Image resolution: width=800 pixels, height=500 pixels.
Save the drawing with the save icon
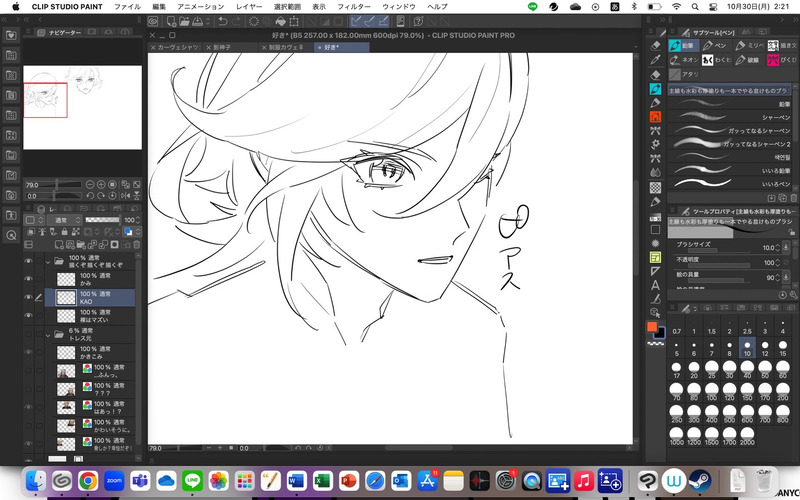click(x=197, y=21)
